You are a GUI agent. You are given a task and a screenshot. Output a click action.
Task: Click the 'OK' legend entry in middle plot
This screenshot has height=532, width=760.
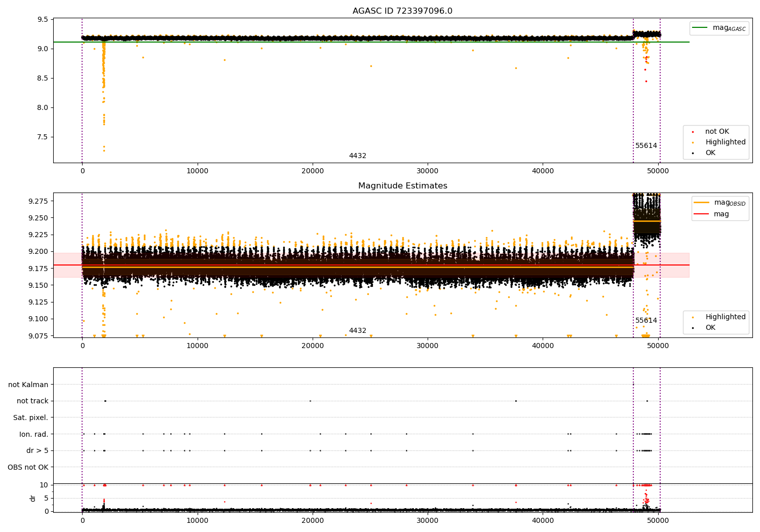pyautogui.click(x=710, y=328)
